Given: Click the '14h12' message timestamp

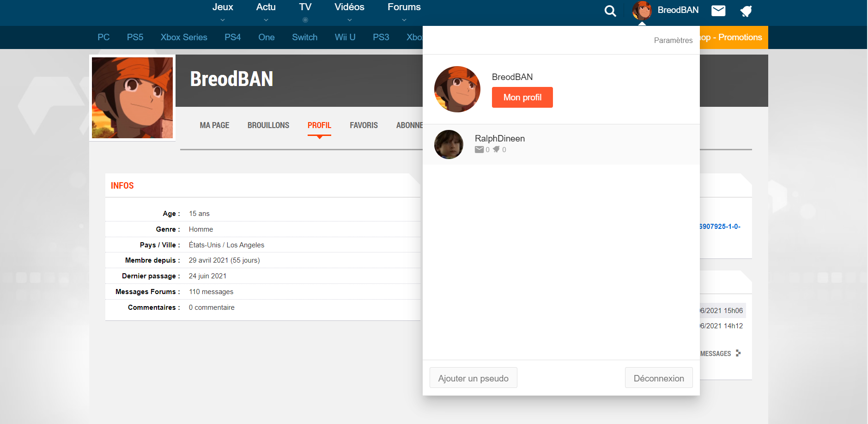Looking at the screenshot, I should (733, 326).
